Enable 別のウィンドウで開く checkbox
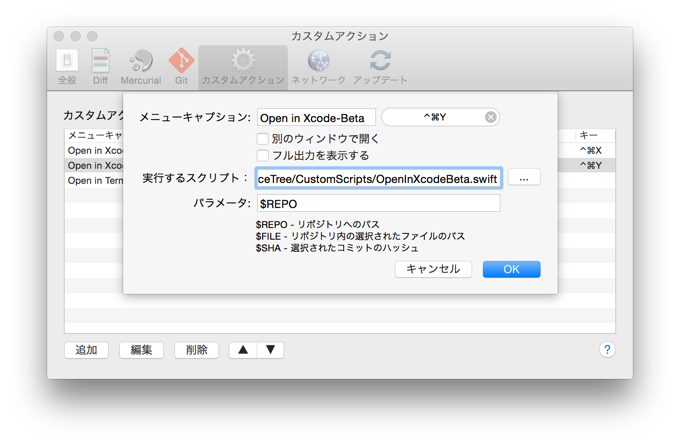The height and width of the screenshot is (446, 680). [x=262, y=139]
